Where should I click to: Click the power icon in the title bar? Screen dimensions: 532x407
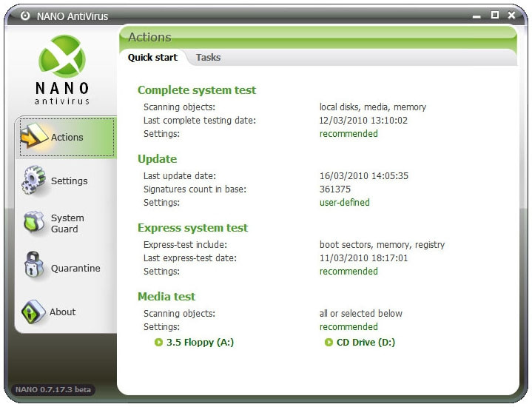click(x=25, y=16)
